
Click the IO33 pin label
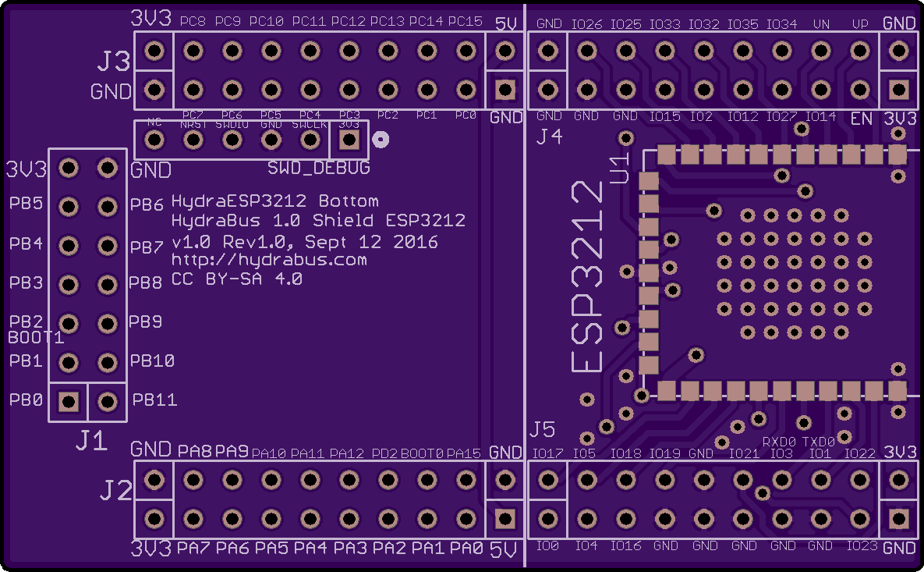(x=664, y=24)
